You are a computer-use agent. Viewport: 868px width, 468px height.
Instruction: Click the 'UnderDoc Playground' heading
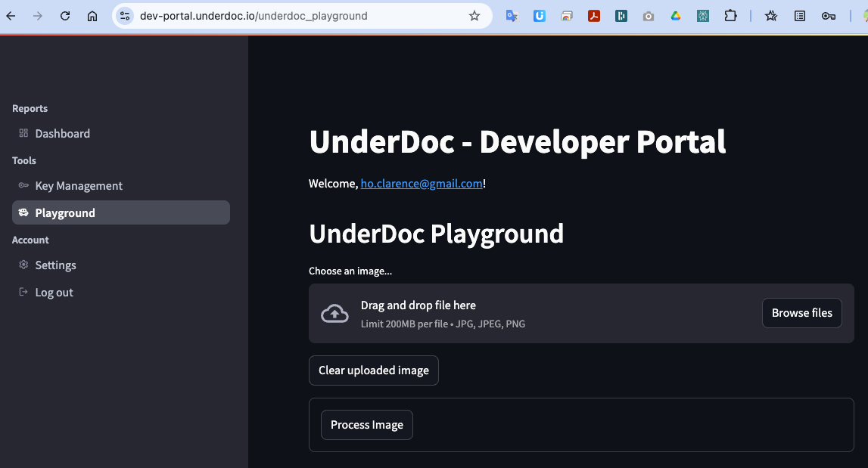point(436,234)
